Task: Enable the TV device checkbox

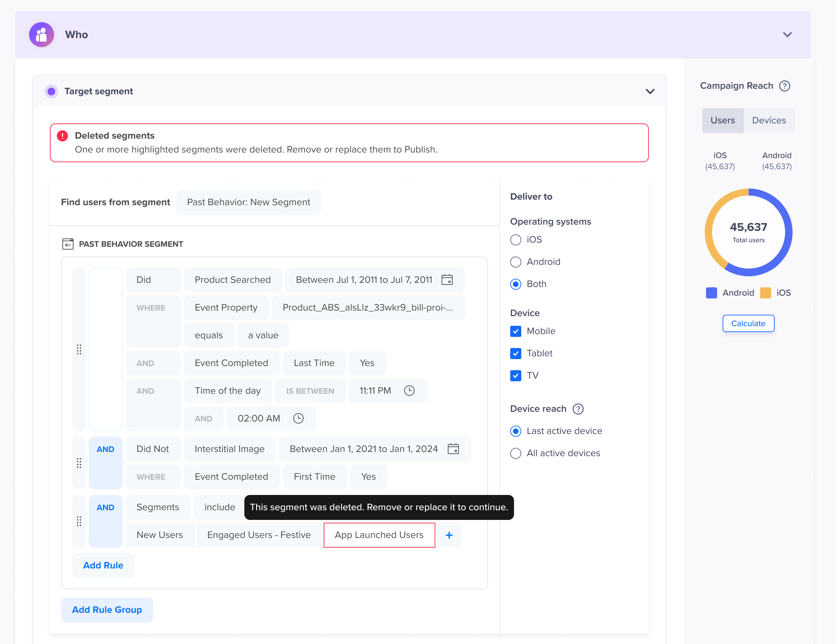Action: 515,375
